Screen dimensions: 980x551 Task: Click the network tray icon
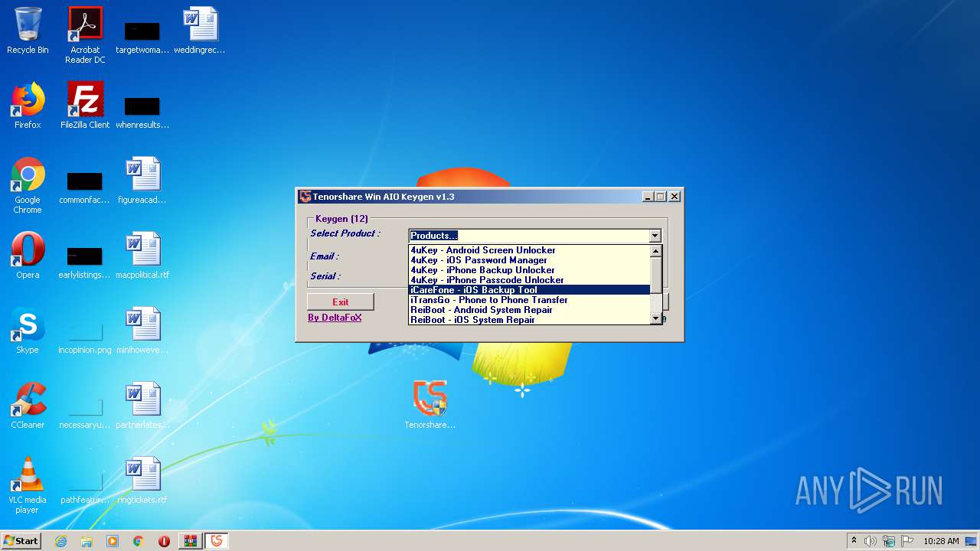pyautogui.click(x=889, y=541)
